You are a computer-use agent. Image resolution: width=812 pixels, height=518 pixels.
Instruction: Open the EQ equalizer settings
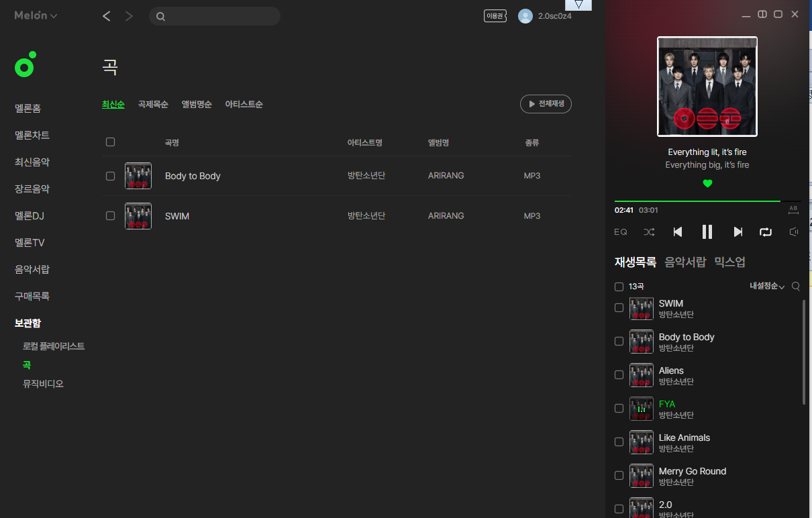(621, 232)
